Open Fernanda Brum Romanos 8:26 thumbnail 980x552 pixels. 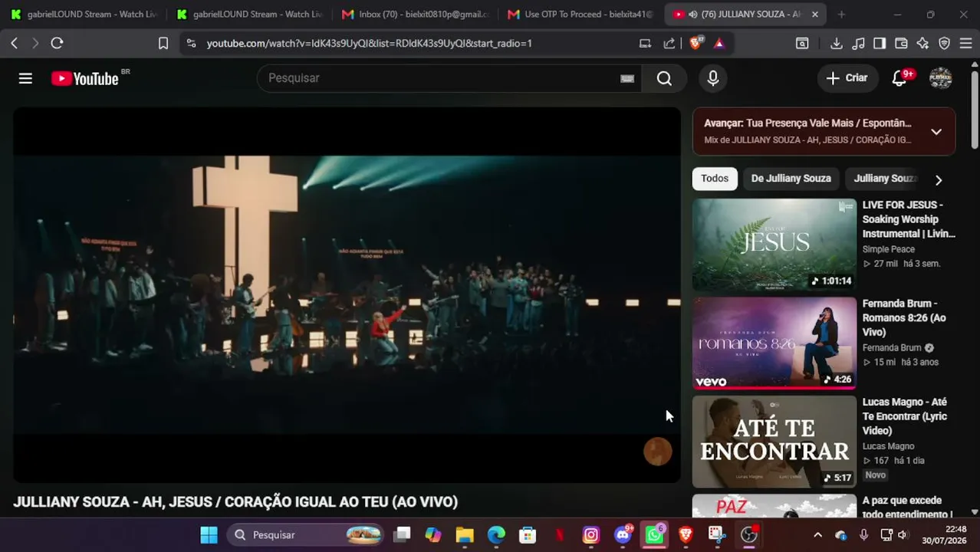pyautogui.click(x=774, y=343)
